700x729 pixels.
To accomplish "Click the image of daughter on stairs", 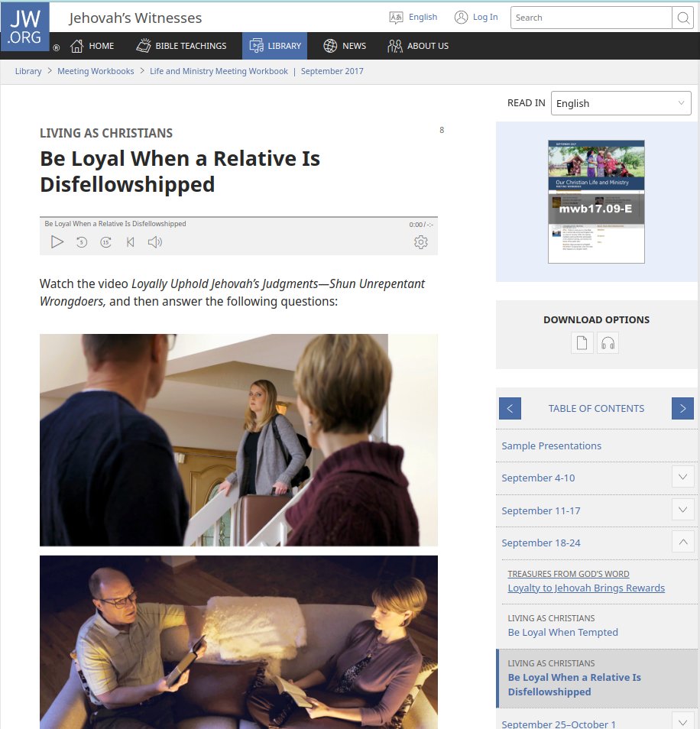I will [238, 440].
